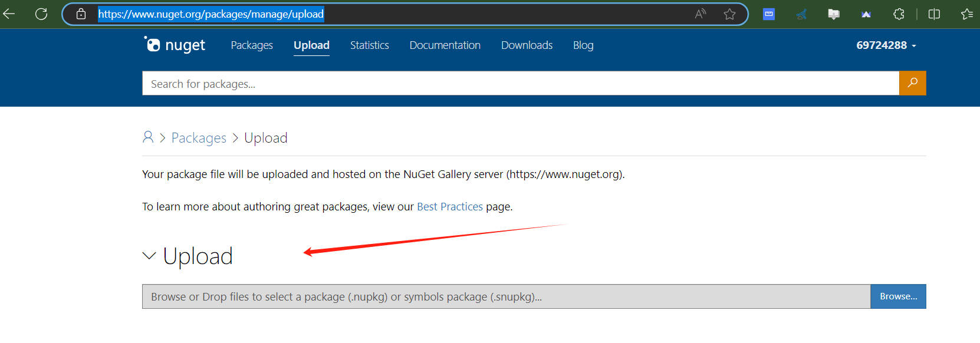
Task: Click the Search for packages field
Action: (x=519, y=84)
